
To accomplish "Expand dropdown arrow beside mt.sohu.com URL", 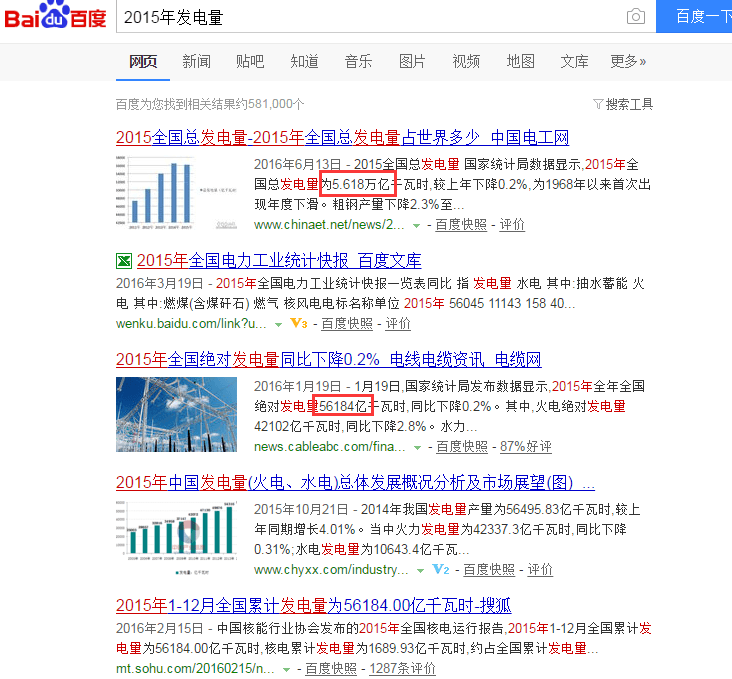I will pos(286,670).
